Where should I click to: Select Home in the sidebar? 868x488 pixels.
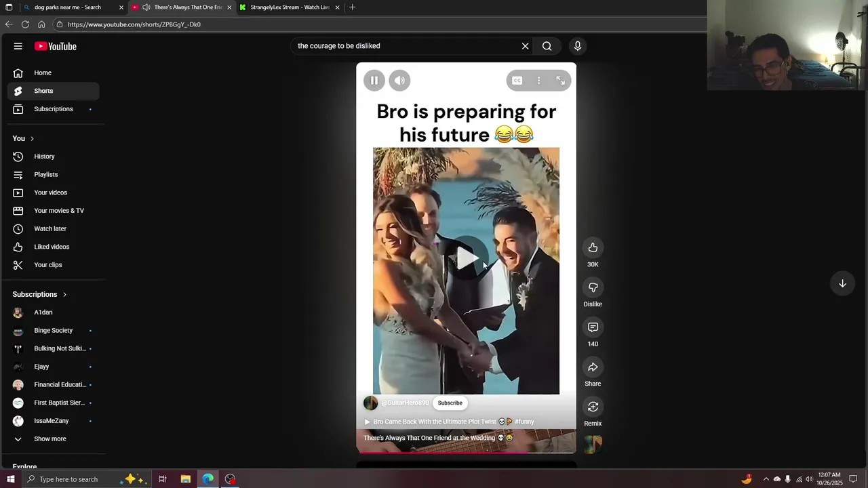(x=53, y=73)
